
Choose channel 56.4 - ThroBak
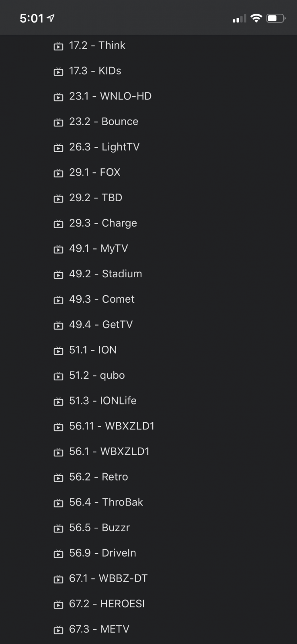[106, 502]
